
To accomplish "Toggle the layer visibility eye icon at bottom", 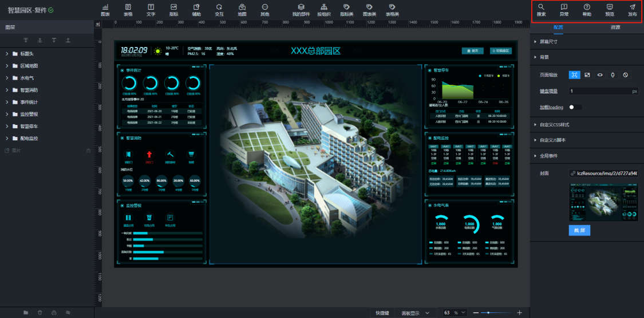I will (x=68, y=312).
